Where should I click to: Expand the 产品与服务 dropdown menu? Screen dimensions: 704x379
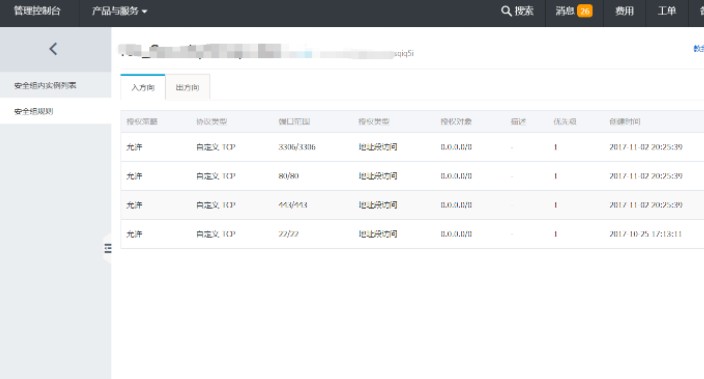pos(119,11)
